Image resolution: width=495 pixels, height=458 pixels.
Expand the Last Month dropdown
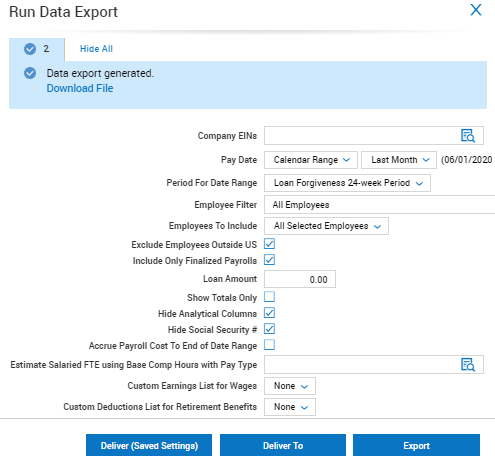399,160
